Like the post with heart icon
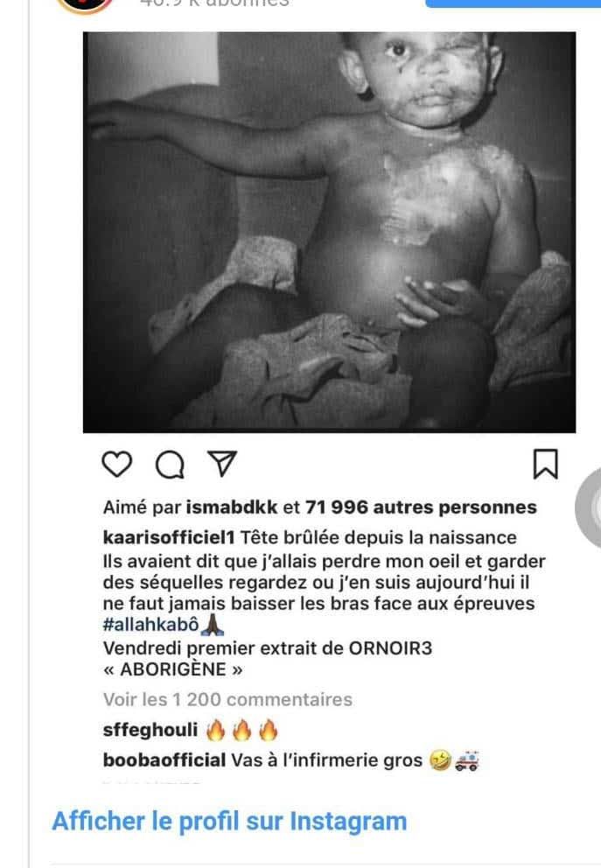This screenshot has width=601, height=868. click(x=117, y=464)
